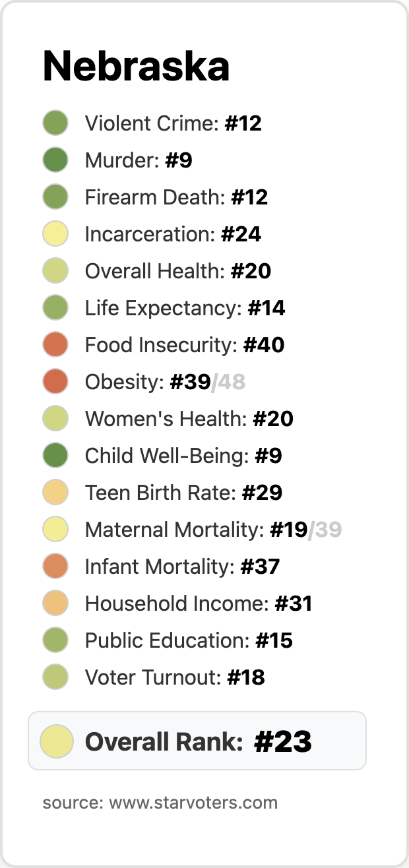Select the Women's Health ranking text
The height and width of the screenshot is (868, 409).
(x=189, y=419)
